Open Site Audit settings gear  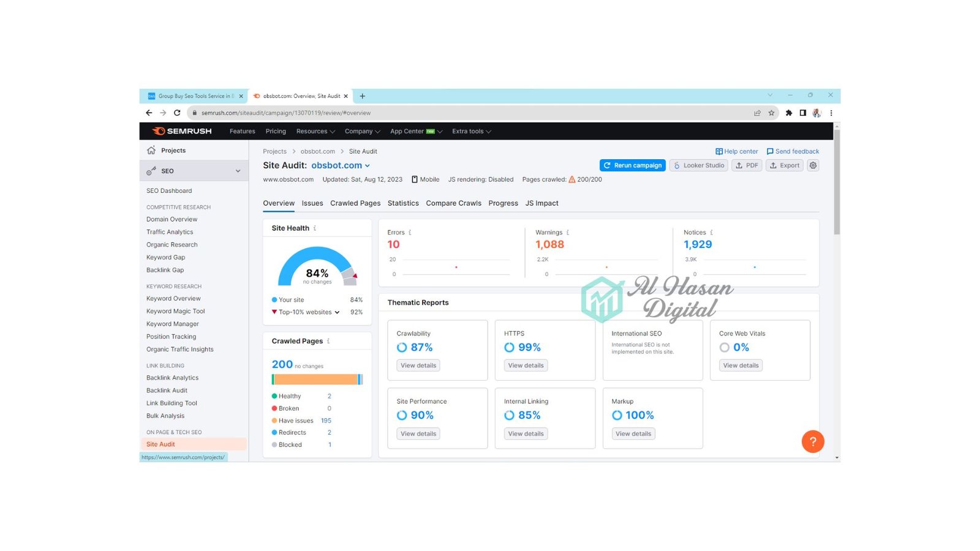pos(813,165)
